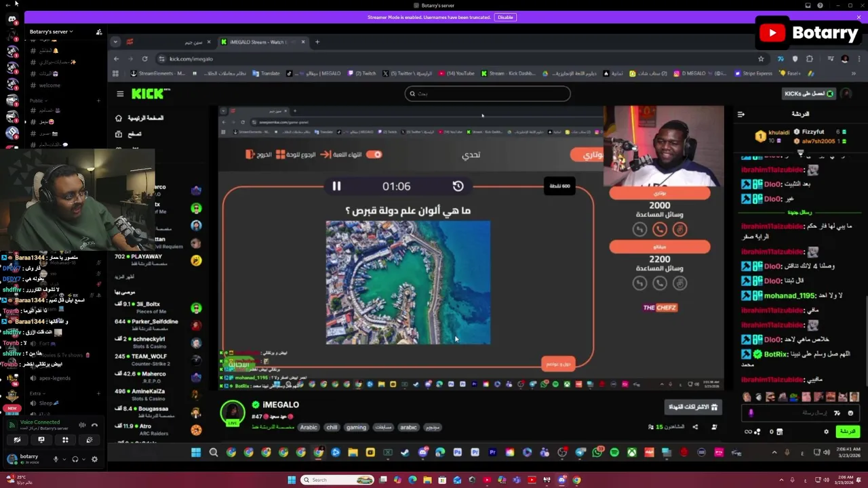Image resolution: width=868 pixels, height=488 pixels.
Task: Open AmineKaiZa recommended channel
Action: (157, 394)
